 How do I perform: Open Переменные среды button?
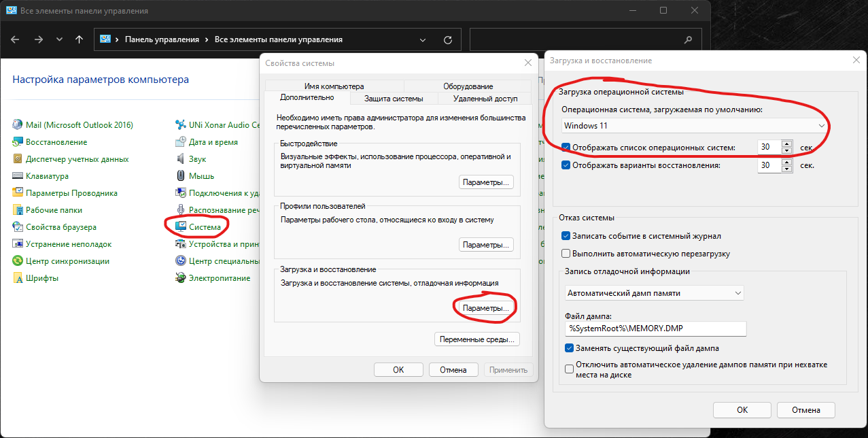tap(477, 339)
